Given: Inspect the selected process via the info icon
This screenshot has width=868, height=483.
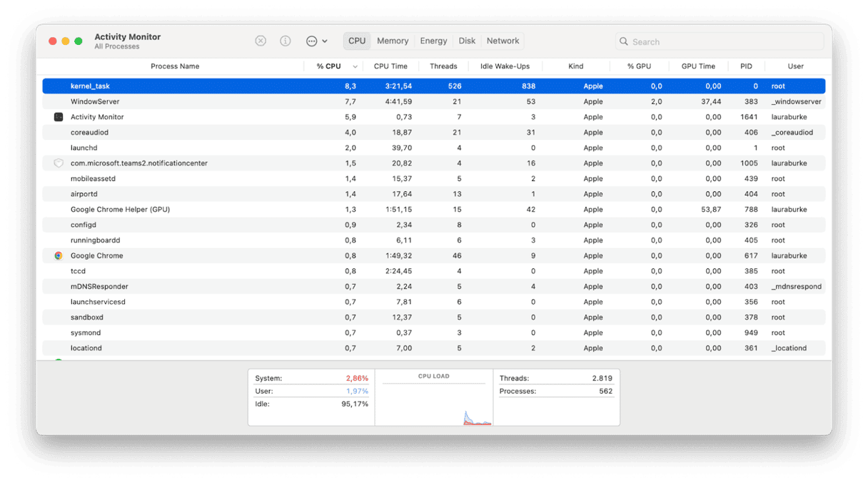Looking at the screenshot, I should tap(285, 41).
